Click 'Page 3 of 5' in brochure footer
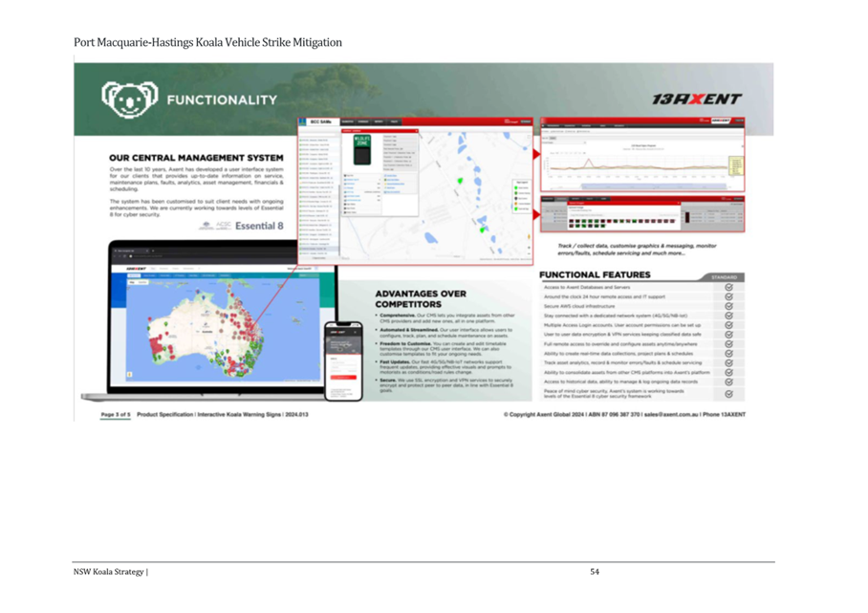 click(x=116, y=414)
